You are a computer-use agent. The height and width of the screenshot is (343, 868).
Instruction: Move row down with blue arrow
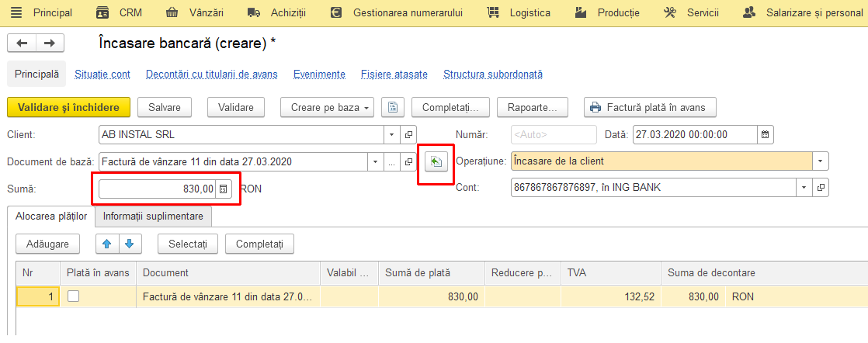[x=130, y=244]
